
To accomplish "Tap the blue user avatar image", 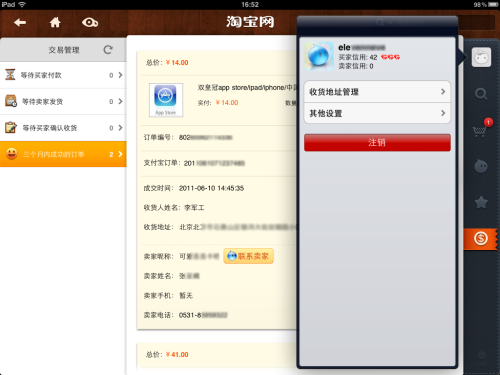I will [x=319, y=56].
